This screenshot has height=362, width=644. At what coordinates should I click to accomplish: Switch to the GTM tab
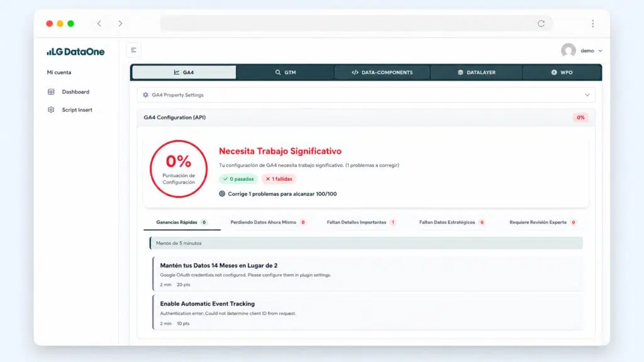coord(286,72)
